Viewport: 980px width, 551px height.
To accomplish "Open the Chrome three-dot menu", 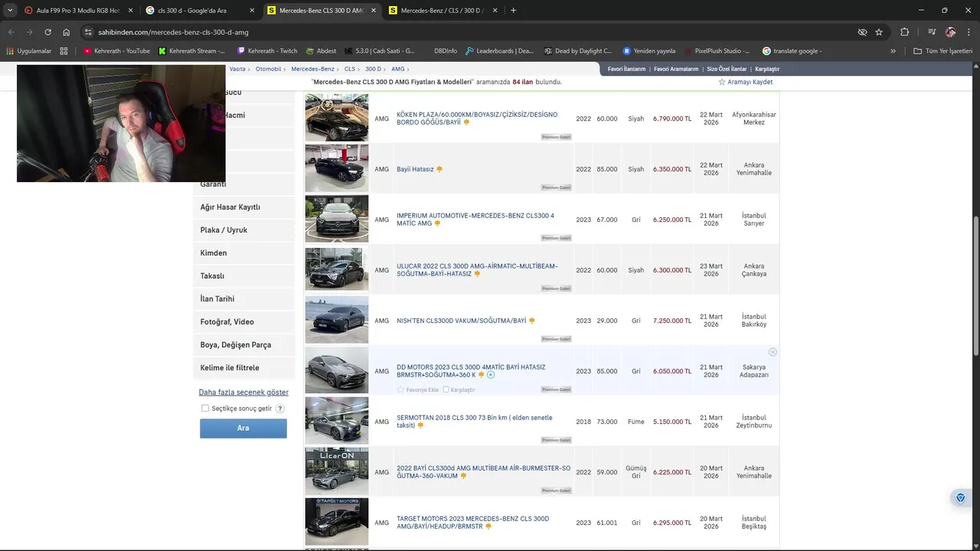I will 969,32.
